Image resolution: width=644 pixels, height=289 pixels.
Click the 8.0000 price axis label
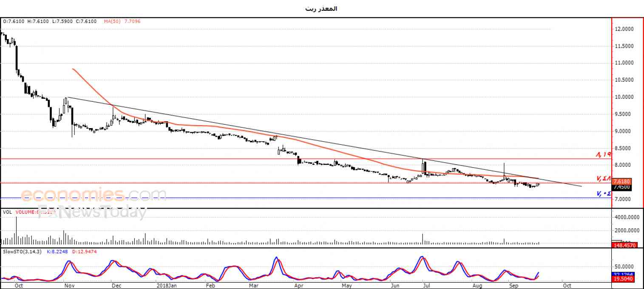[x=622, y=165]
